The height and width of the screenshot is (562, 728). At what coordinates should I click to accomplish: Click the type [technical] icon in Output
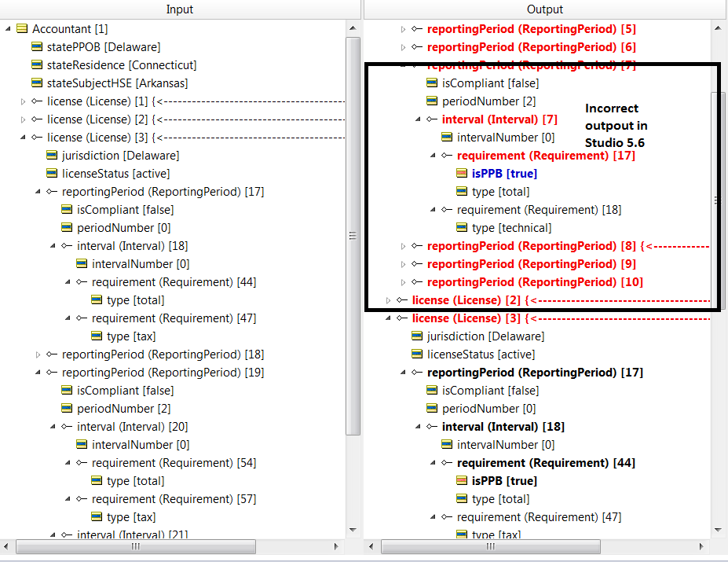[x=462, y=227]
